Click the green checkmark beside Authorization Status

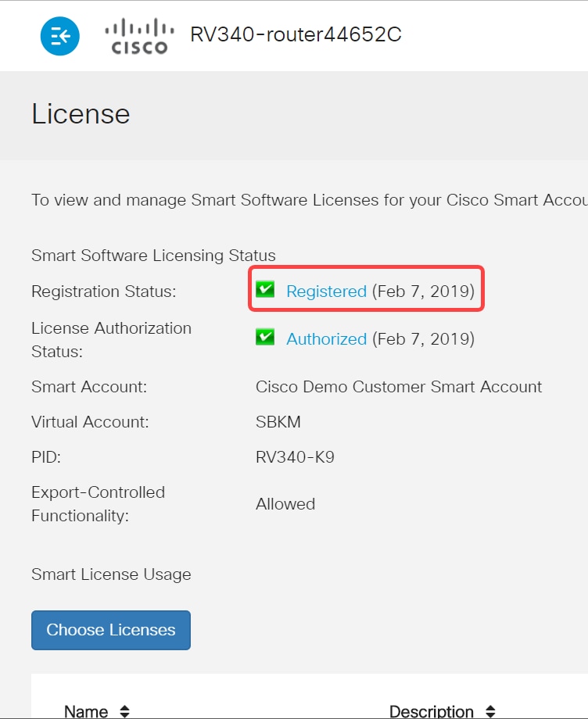(x=266, y=338)
